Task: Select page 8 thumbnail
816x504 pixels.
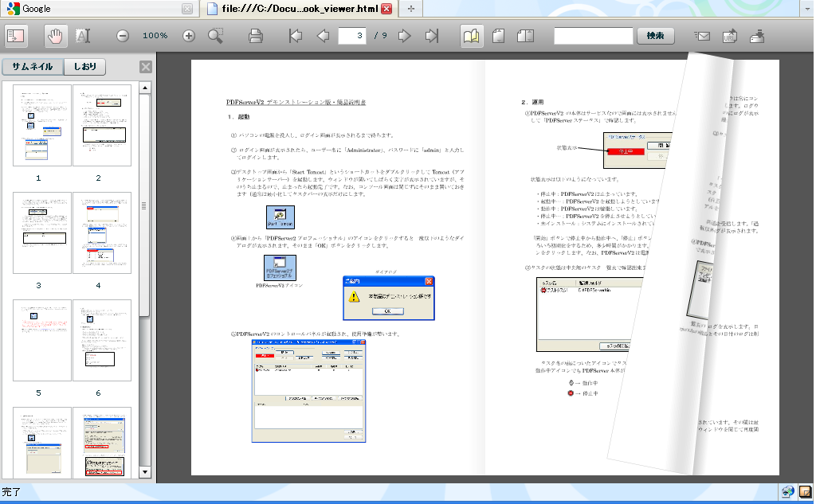Action: point(102,443)
